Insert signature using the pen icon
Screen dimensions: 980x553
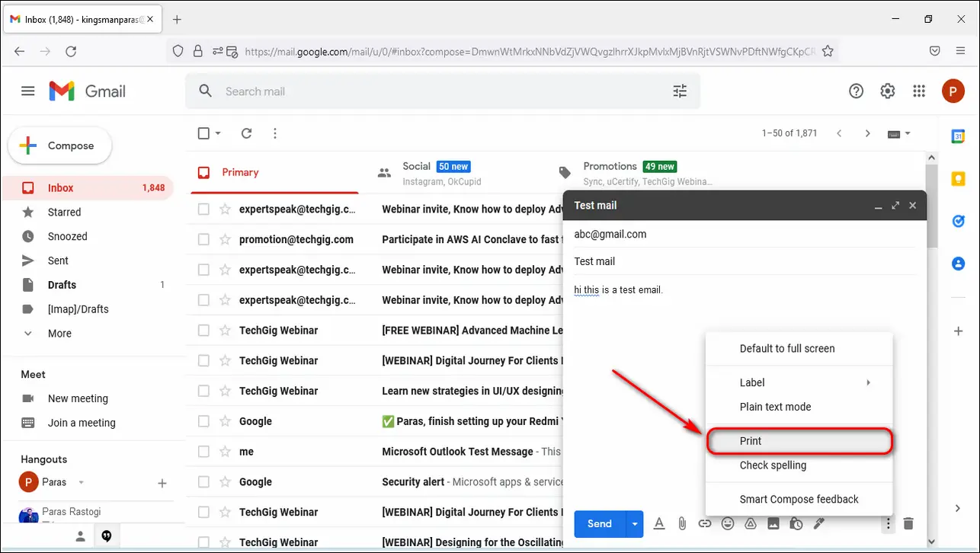pos(819,523)
